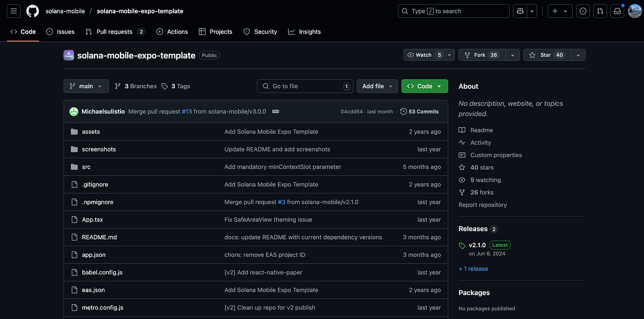Screen dimensions: 644x319
Task: Focus the Go to file input
Action: (x=305, y=86)
